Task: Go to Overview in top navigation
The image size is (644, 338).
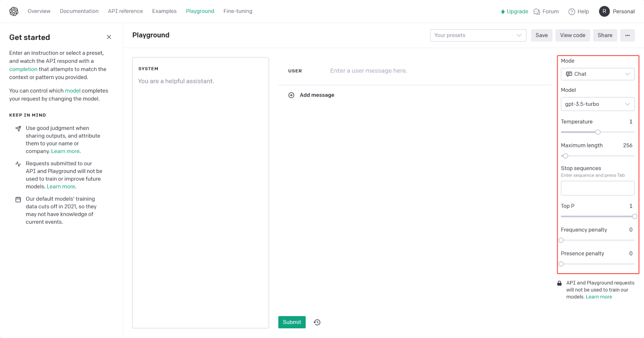Action: (39, 11)
